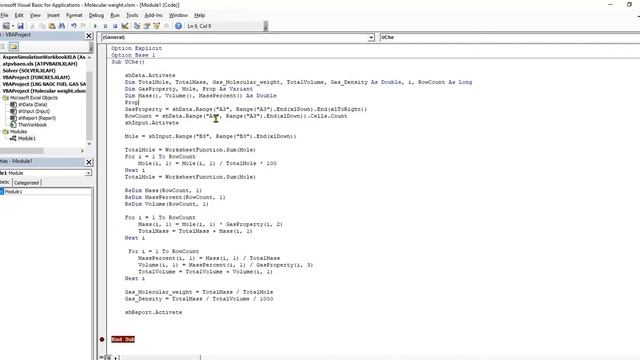Click the shReport.Activate code line
The height and width of the screenshot is (360, 640).
pos(153,312)
